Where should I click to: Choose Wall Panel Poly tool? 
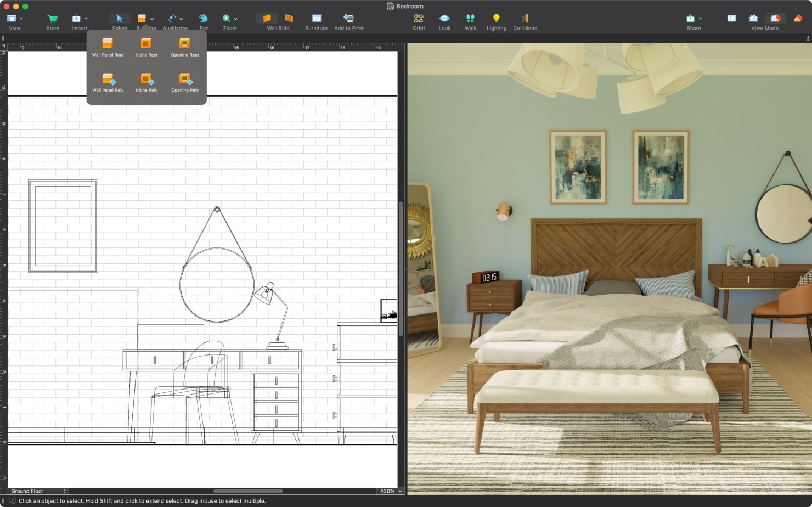(108, 82)
